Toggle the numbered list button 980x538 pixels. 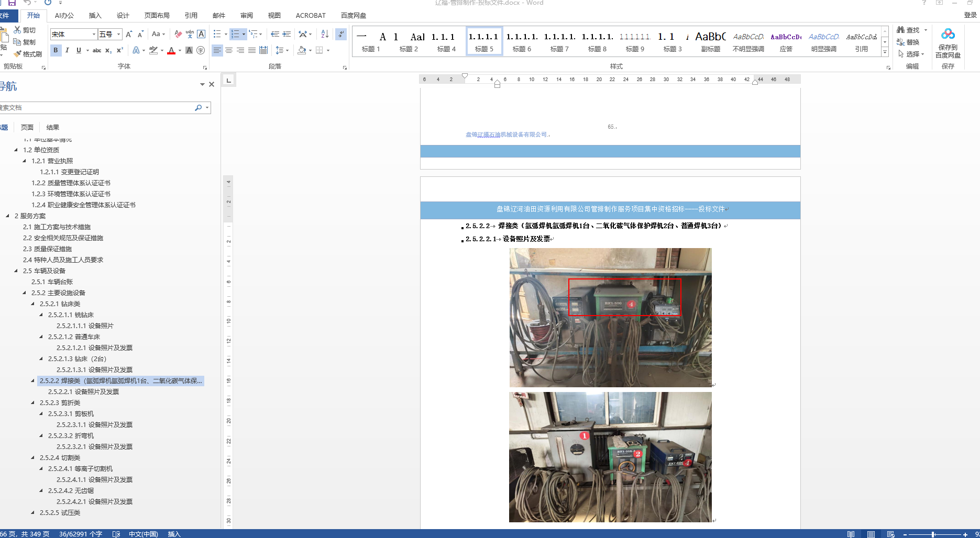coord(235,35)
